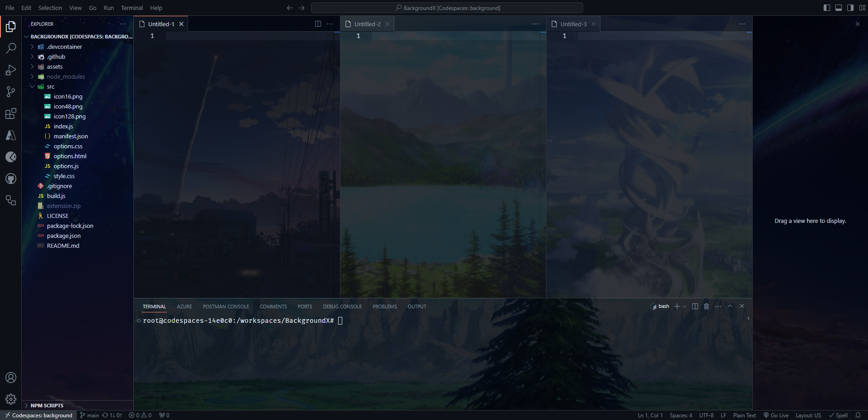Open Explorer views and more actions
This screenshot has height=420, width=868.
123,24
